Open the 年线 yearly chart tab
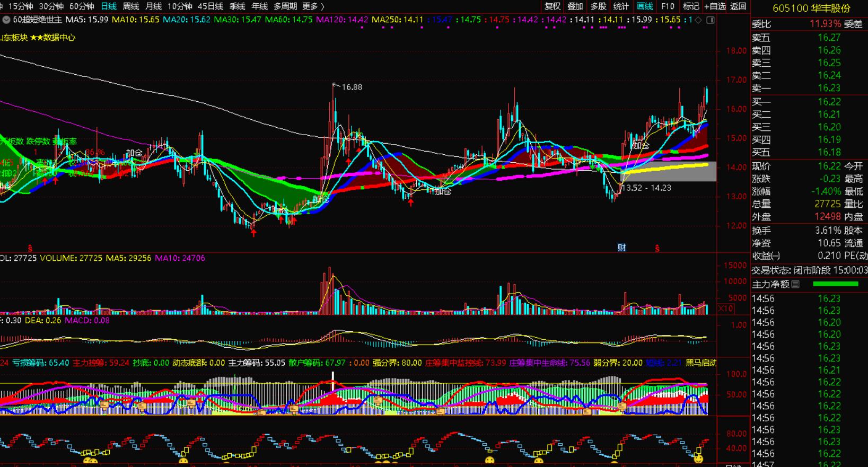Image resolution: width=868 pixels, height=467 pixels. pos(259,6)
